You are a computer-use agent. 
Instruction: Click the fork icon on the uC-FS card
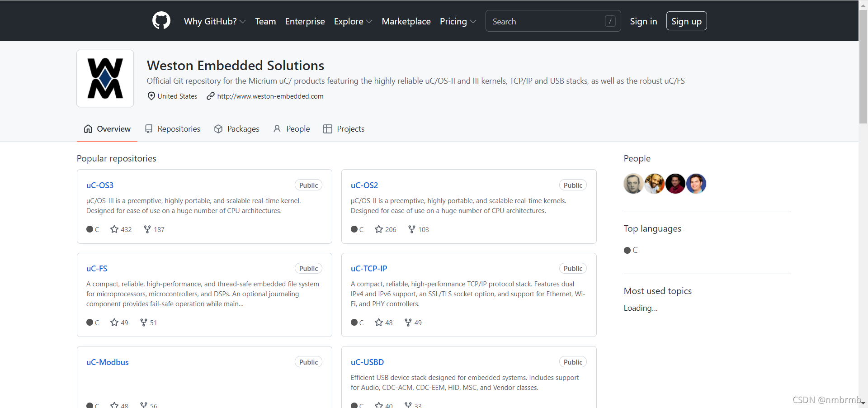click(144, 323)
